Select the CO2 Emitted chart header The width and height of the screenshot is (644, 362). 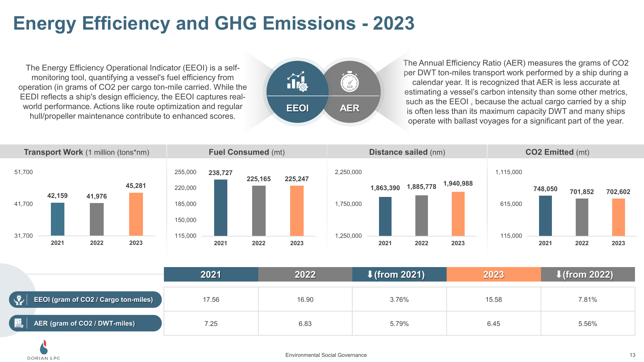click(557, 152)
